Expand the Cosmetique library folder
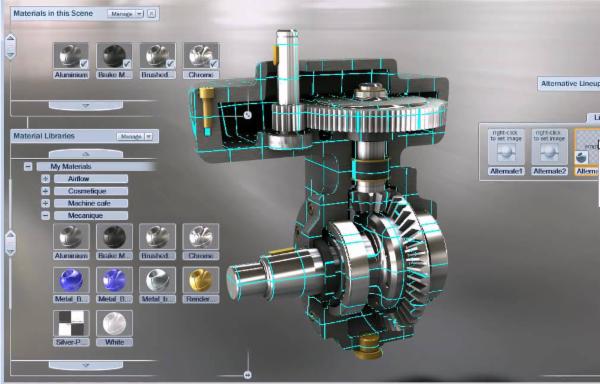 (46, 191)
